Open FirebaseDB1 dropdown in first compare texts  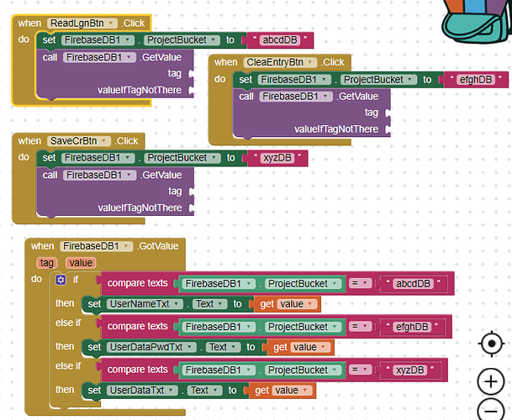click(219, 284)
